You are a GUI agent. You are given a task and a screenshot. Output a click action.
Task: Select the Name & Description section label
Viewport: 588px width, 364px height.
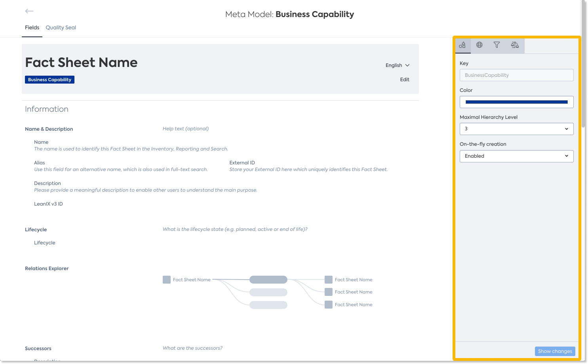click(x=49, y=129)
